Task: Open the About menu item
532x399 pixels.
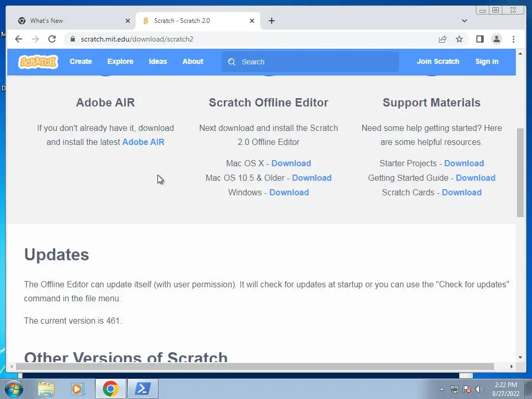Action: tap(193, 61)
